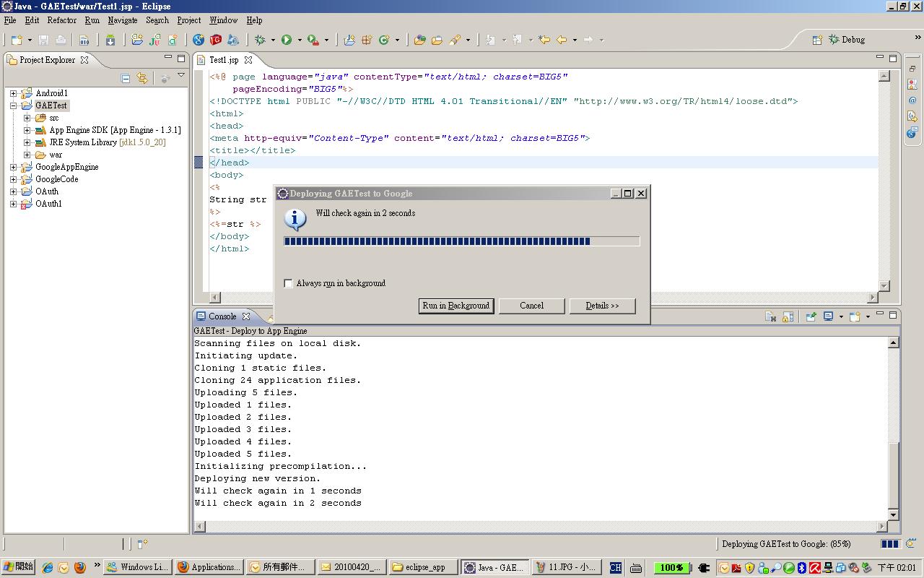Click the Open Perspective icon
Screen dimensions: 924x578
817,40
